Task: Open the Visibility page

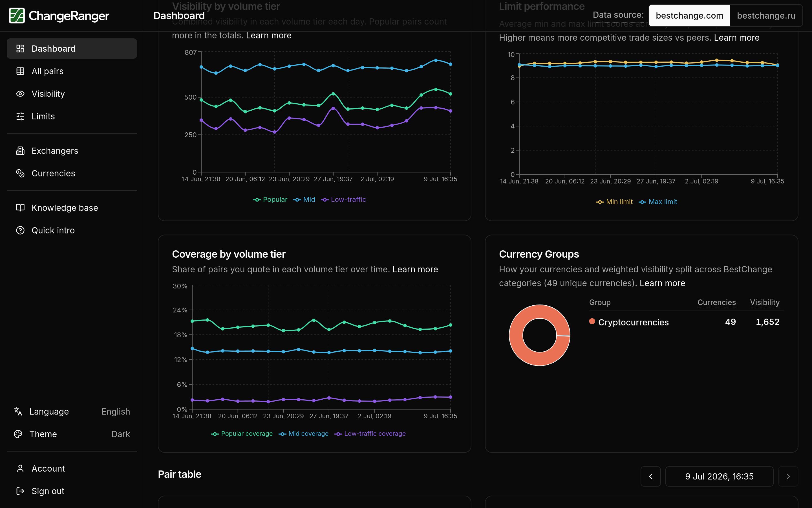Action: pyautogui.click(x=72, y=93)
